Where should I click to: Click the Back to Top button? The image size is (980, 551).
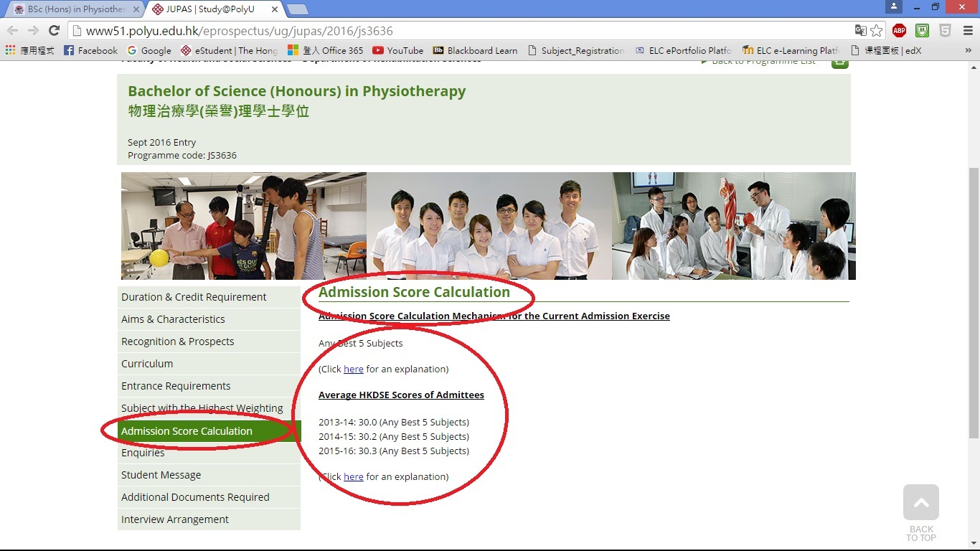coord(921,513)
